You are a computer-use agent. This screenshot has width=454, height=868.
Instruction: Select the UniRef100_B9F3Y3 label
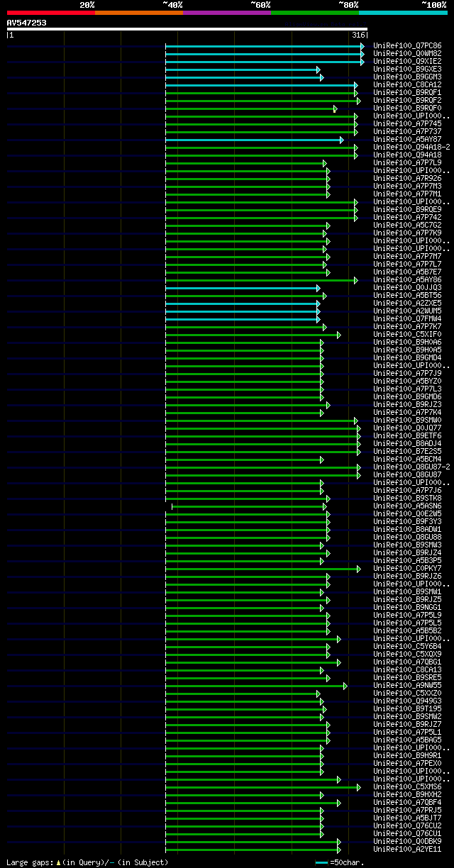pyautogui.click(x=407, y=521)
